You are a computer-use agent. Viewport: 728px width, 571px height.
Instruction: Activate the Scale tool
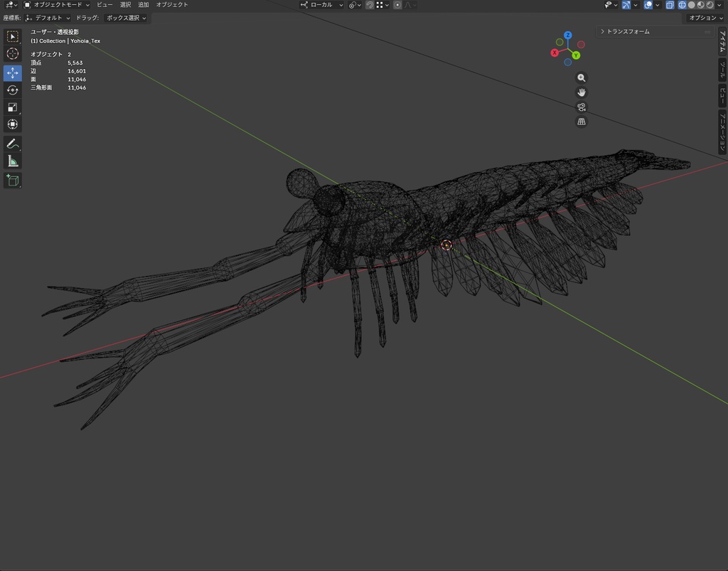pyautogui.click(x=13, y=107)
